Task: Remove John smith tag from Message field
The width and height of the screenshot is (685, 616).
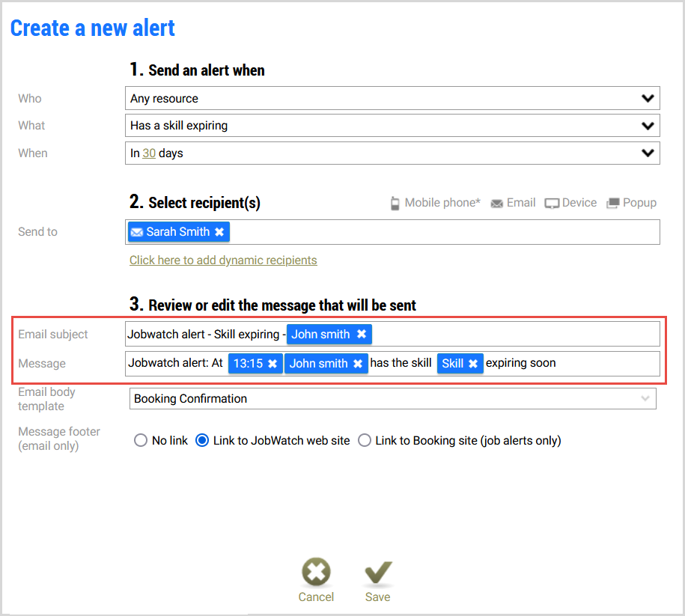Action: point(357,364)
